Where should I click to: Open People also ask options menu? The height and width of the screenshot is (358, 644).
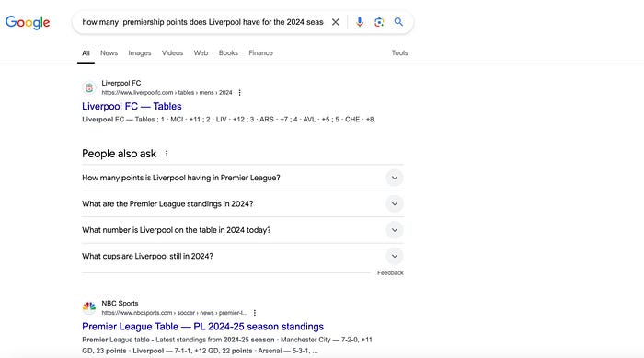[x=167, y=154]
